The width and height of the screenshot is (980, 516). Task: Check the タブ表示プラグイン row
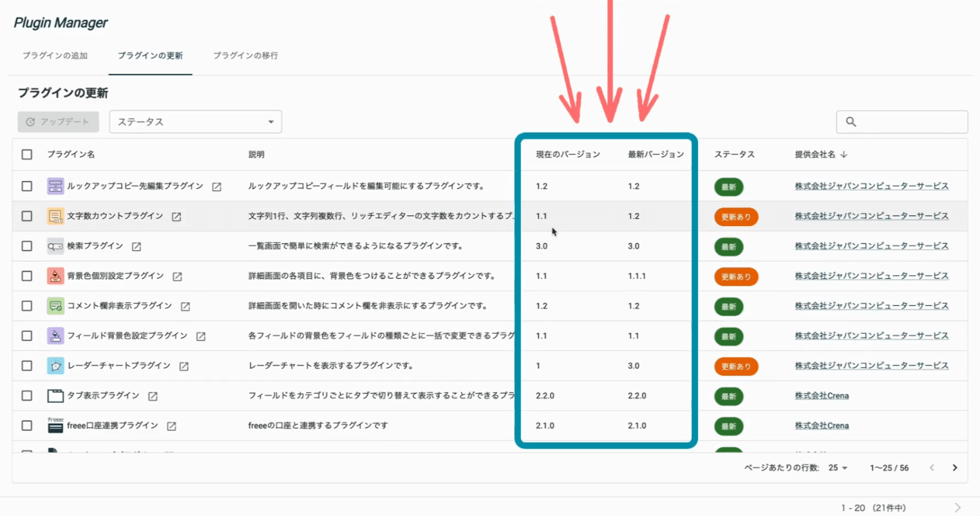27,396
